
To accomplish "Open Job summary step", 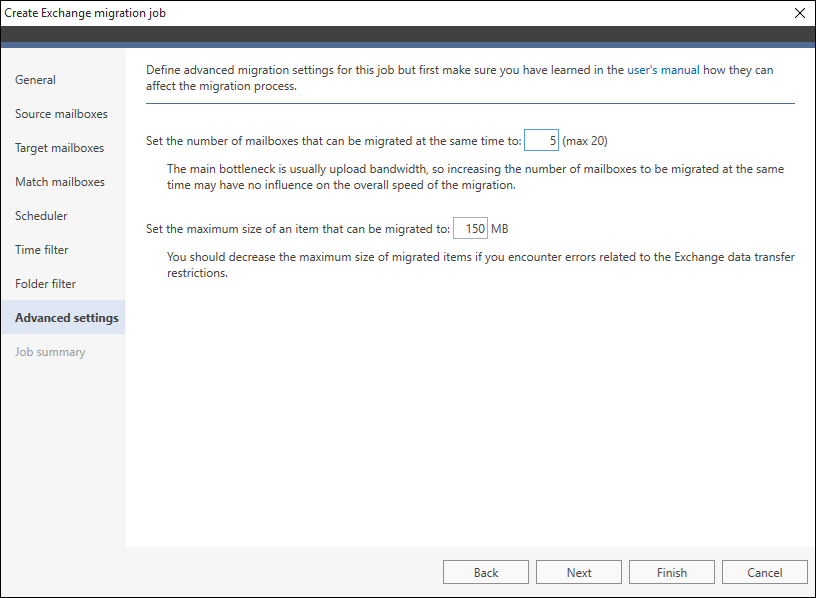I will (x=50, y=352).
